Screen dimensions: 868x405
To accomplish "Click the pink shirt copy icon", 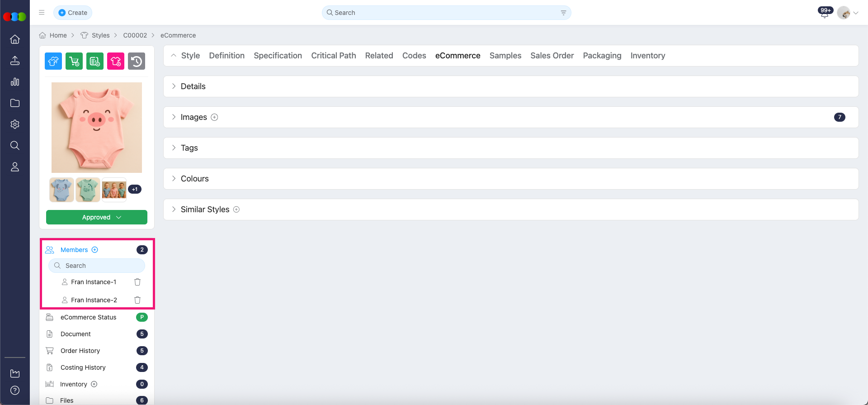I will tap(116, 61).
